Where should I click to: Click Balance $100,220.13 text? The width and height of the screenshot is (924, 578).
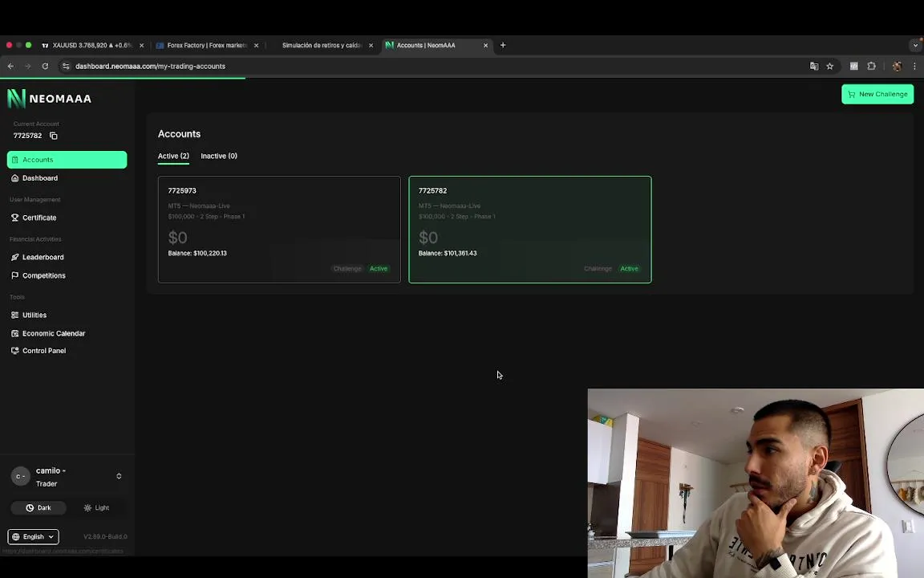pyautogui.click(x=197, y=254)
